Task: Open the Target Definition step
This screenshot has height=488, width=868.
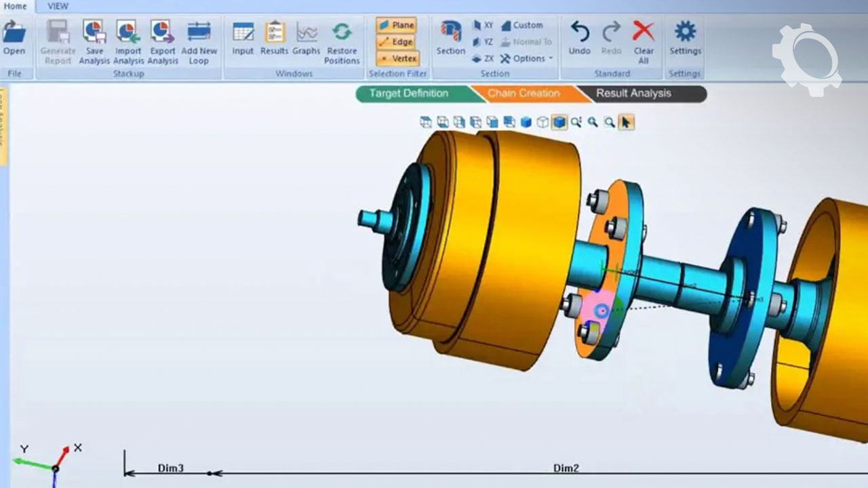Action: (x=409, y=94)
